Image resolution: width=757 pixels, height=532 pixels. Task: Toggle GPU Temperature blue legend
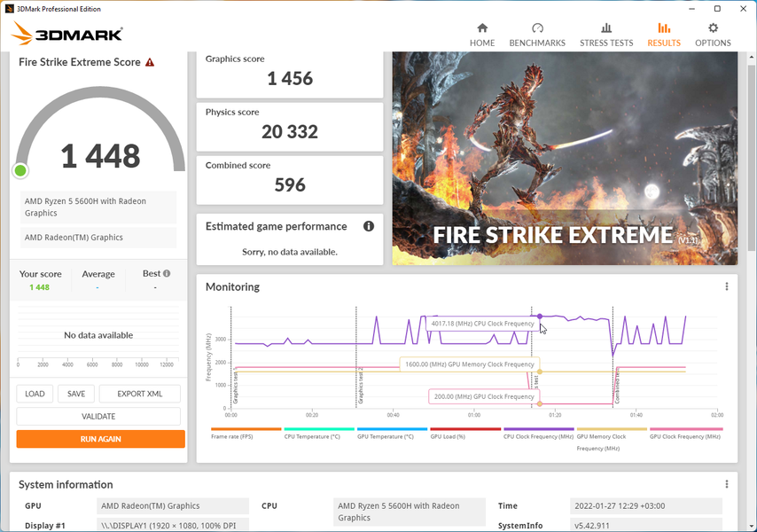click(x=392, y=429)
